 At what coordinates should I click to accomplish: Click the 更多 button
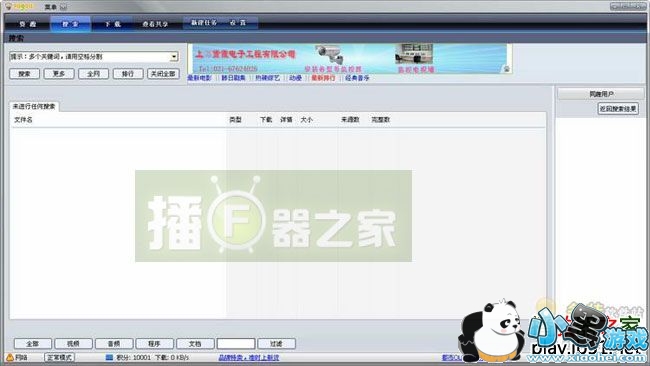click(59, 74)
